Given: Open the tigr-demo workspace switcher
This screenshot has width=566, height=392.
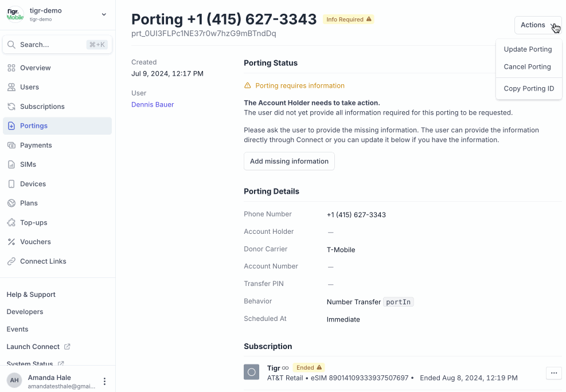Looking at the screenshot, I should point(57,14).
